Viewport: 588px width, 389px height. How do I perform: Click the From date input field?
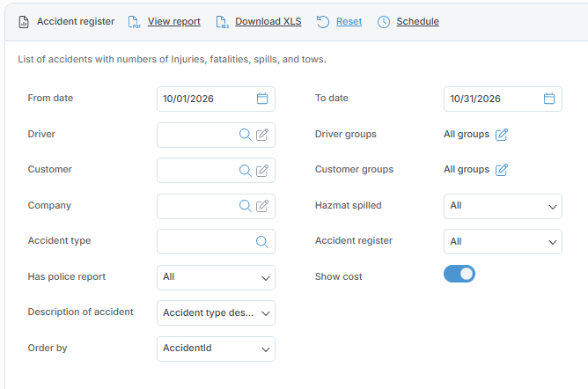(216, 99)
